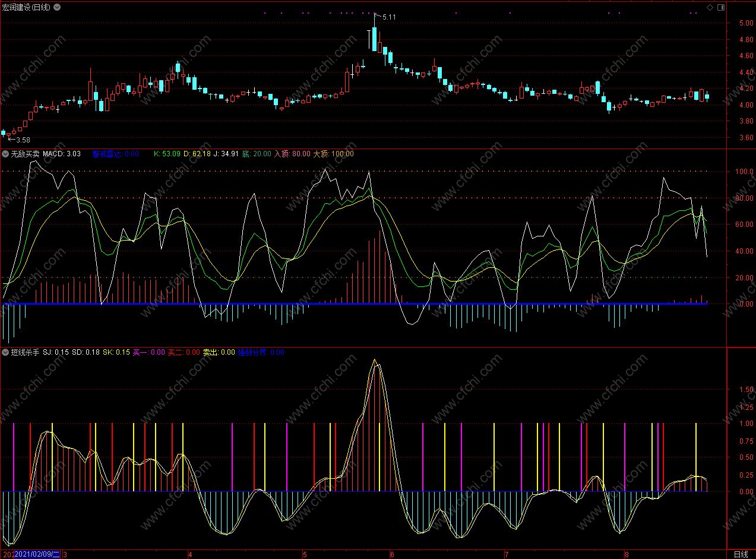Select the 强弱分界 legend label
The width and height of the screenshot is (756, 559).
pyautogui.click(x=253, y=352)
